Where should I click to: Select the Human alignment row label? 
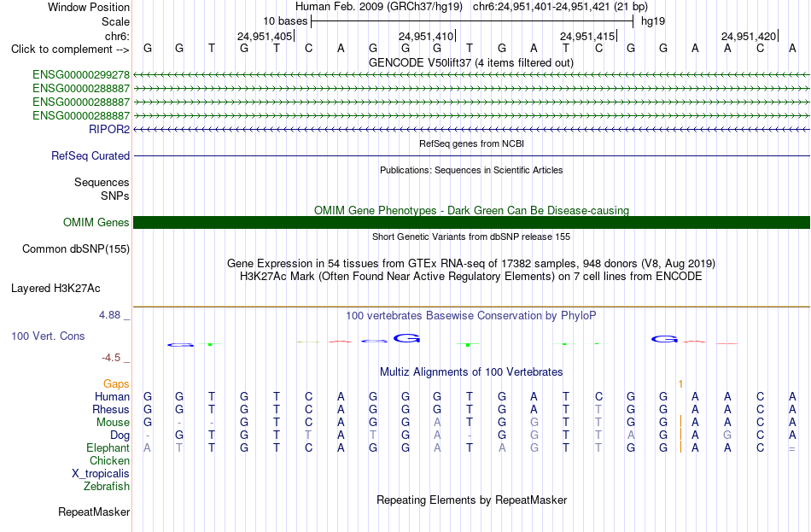[x=112, y=397]
